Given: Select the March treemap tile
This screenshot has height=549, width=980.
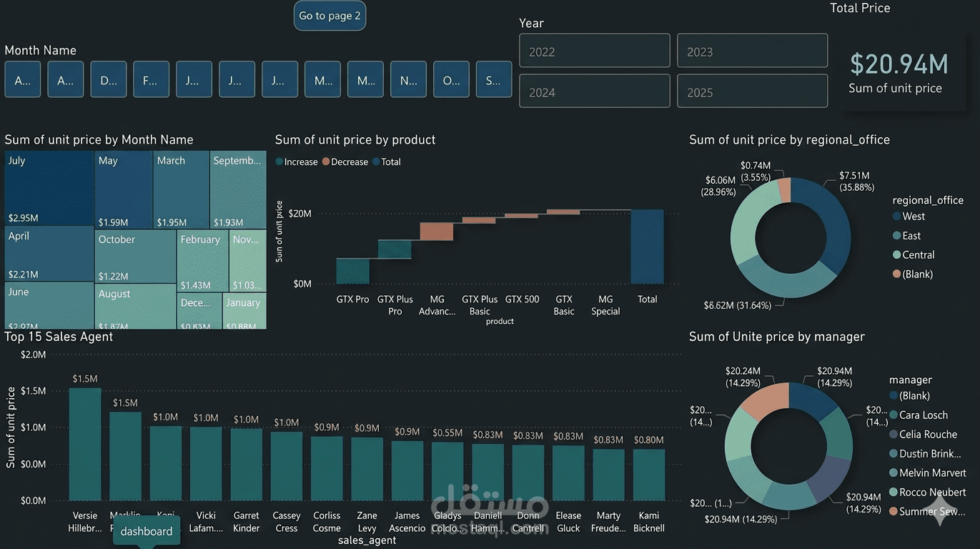Looking at the screenshot, I should (x=182, y=189).
